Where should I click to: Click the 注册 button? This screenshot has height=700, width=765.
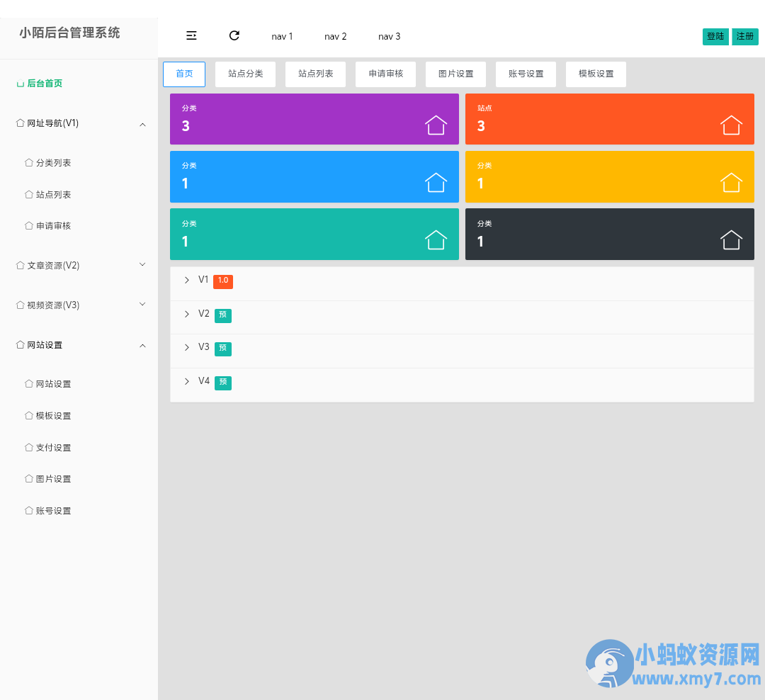pyautogui.click(x=745, y=36)
